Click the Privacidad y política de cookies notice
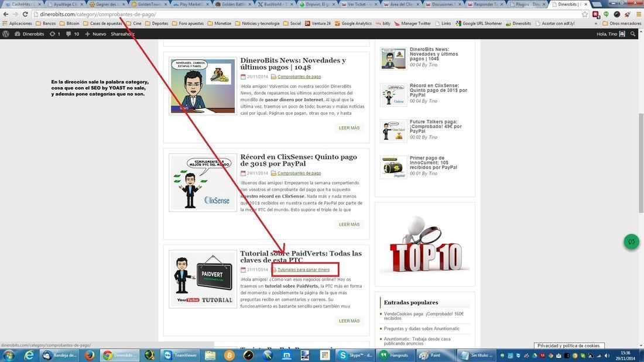644x362 pixels. (568, 346)
